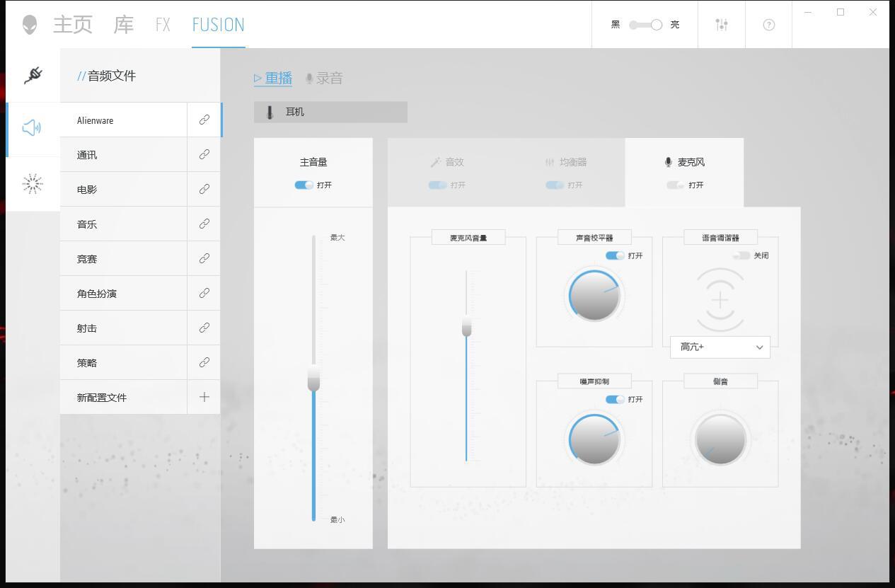
Task: Open the 耳机 device selector
Action: (330, 112)
